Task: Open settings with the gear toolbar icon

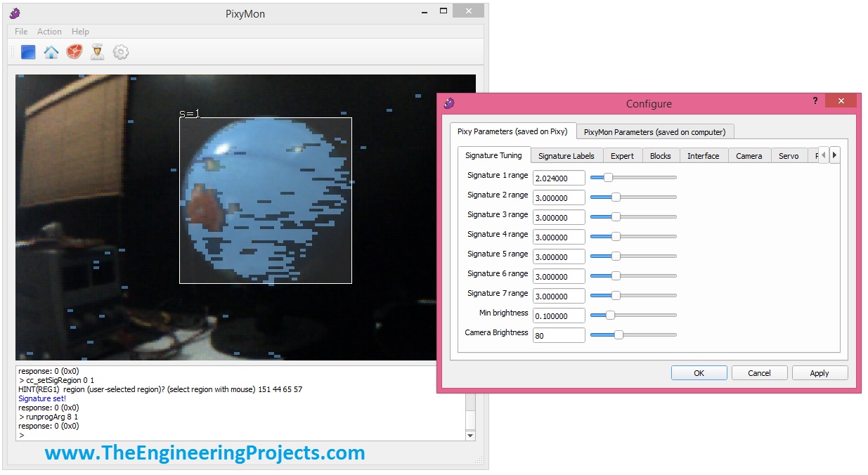Action: [121, 52]
